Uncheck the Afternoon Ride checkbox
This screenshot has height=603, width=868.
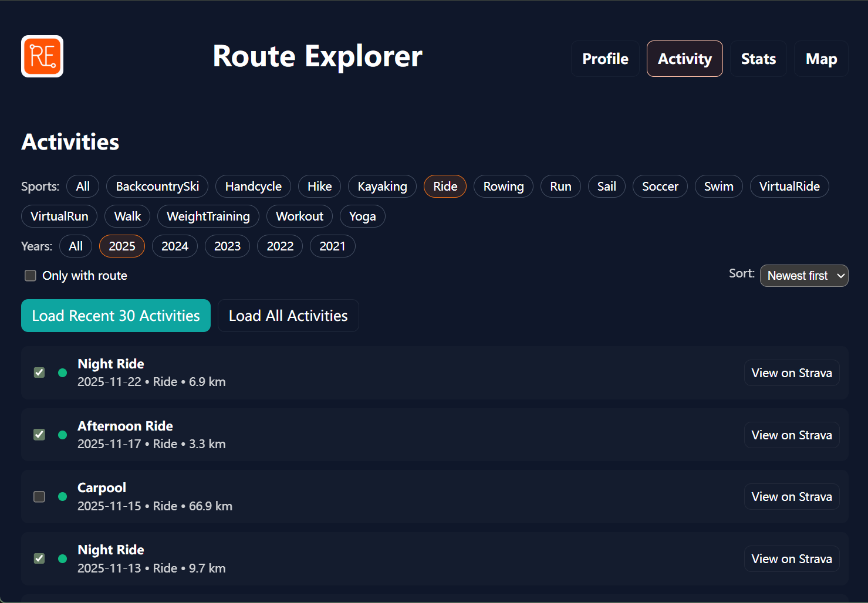pos(39,435)
